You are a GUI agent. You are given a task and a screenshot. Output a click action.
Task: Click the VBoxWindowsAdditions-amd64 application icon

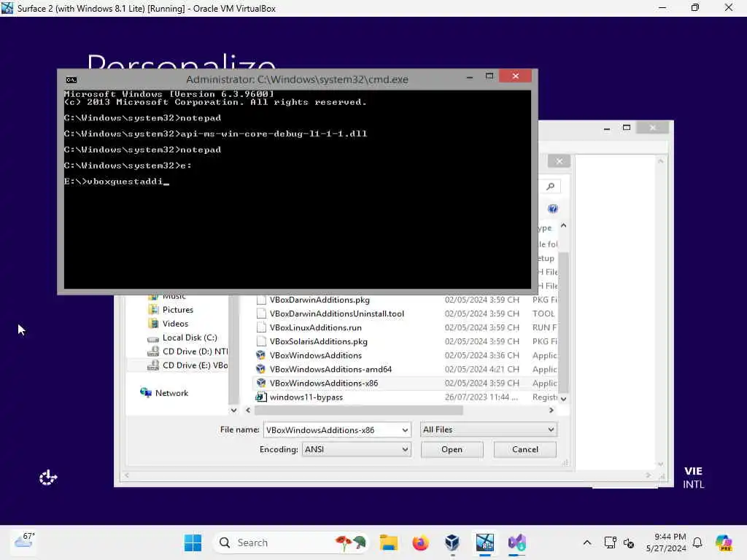(x=260, y=369)
